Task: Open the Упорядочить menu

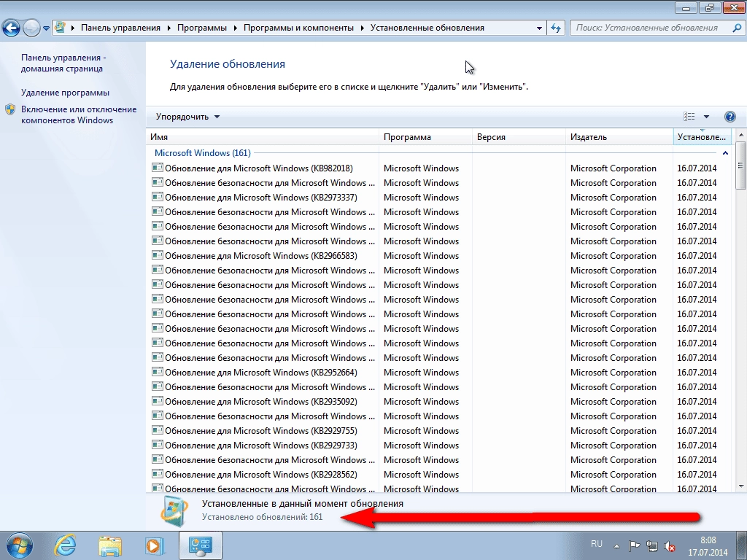Action: coord(187,117)
